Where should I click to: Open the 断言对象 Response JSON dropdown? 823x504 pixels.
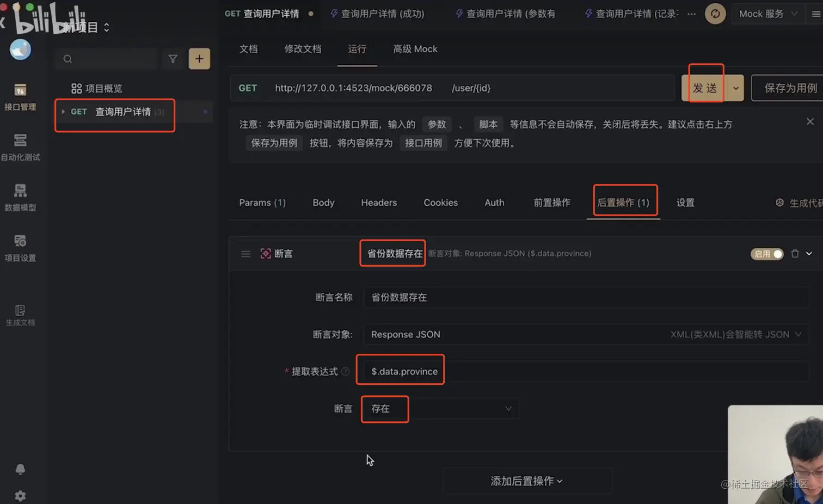click(x=586, y=334)
